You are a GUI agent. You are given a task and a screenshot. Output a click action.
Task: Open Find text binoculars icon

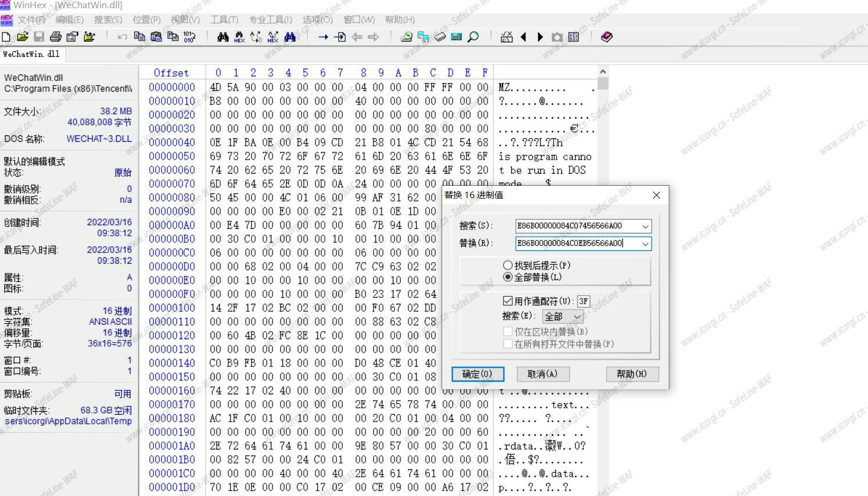click(223, 37)
